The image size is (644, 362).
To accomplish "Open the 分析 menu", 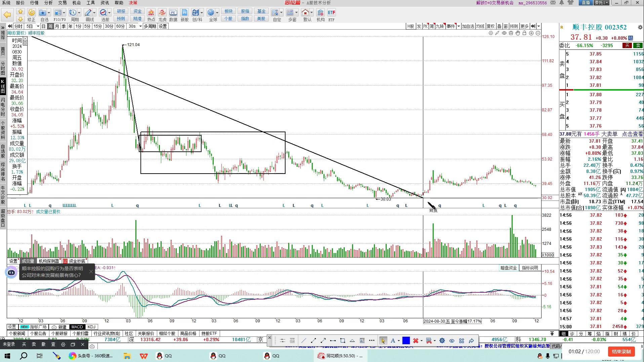I will (48, 3).
